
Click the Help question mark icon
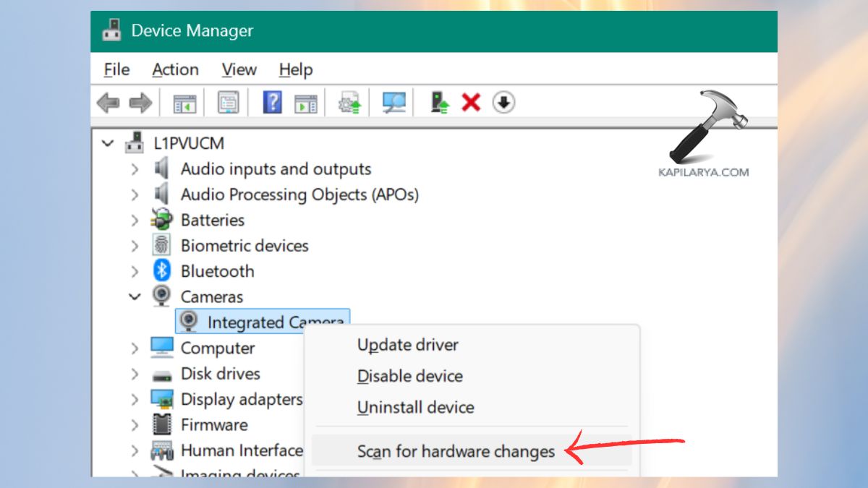coord(273,102)
